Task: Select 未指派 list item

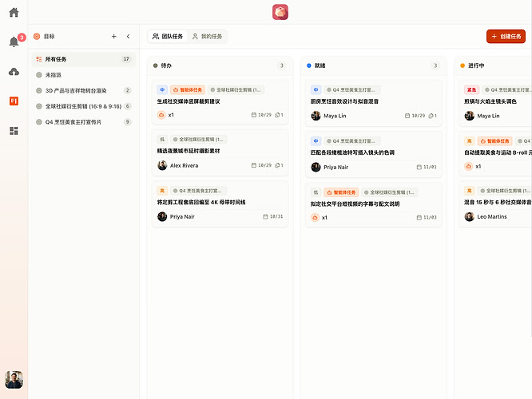Action: point(84,75)
